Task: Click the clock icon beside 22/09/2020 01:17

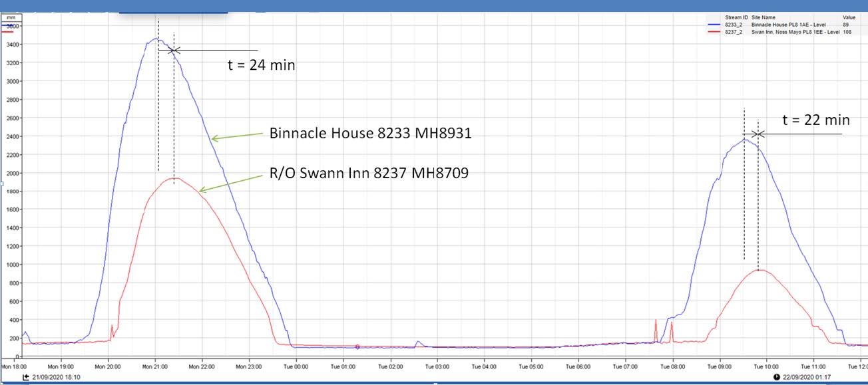Action: [777, 377]
